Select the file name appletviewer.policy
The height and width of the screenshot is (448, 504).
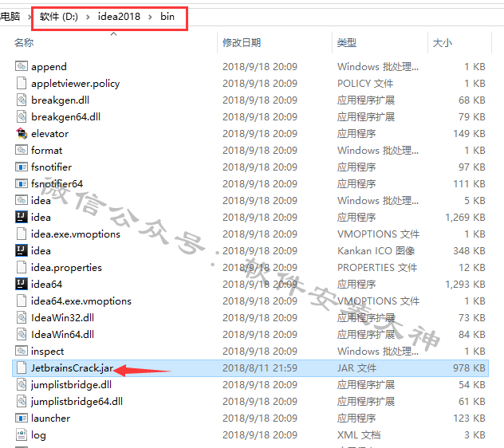point(75,83)
